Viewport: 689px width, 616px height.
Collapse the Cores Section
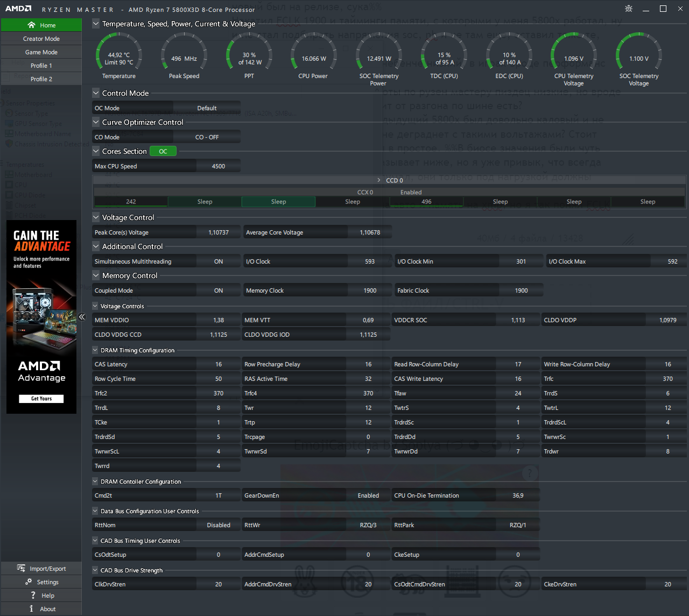[x=96, y=151]
